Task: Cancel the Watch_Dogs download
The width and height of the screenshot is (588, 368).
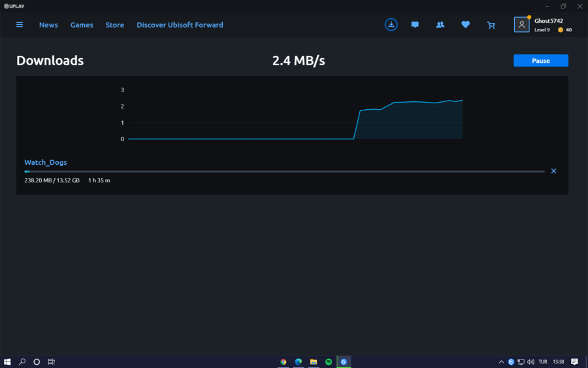Action: pyautogui.click(x=553, y=171)
